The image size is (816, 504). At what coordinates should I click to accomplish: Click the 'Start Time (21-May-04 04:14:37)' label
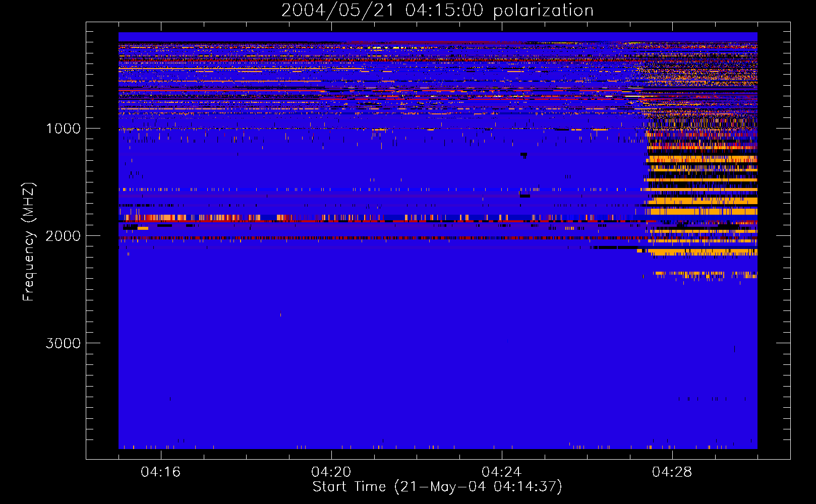coord(437,487)
